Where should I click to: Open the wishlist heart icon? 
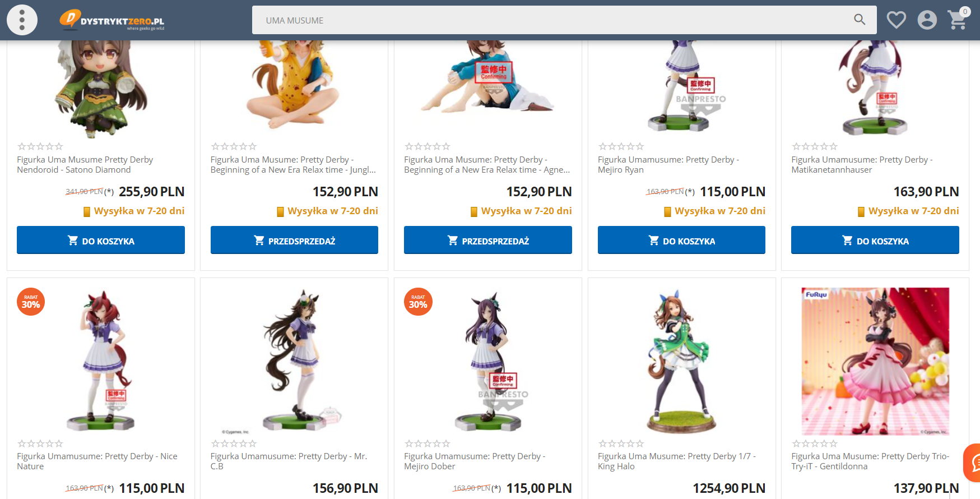pyautogui.click(x=897, y=20)
